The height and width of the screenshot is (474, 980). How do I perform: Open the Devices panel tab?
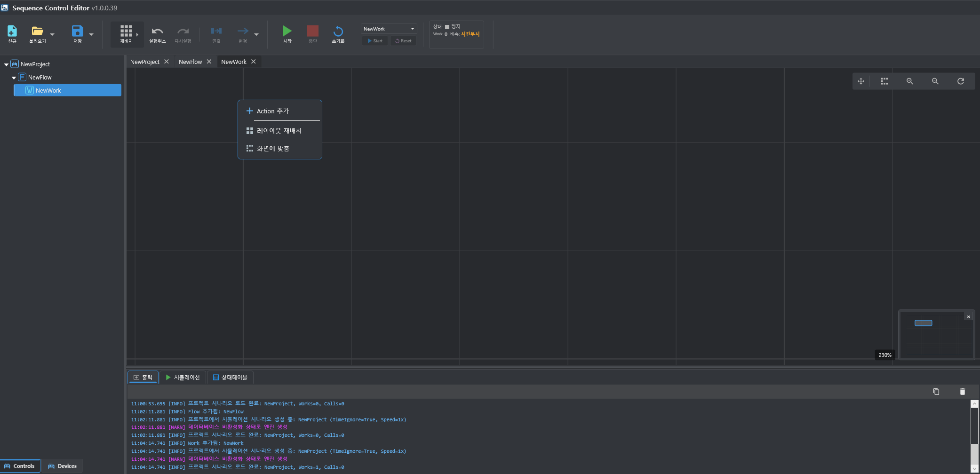(62, 466)
